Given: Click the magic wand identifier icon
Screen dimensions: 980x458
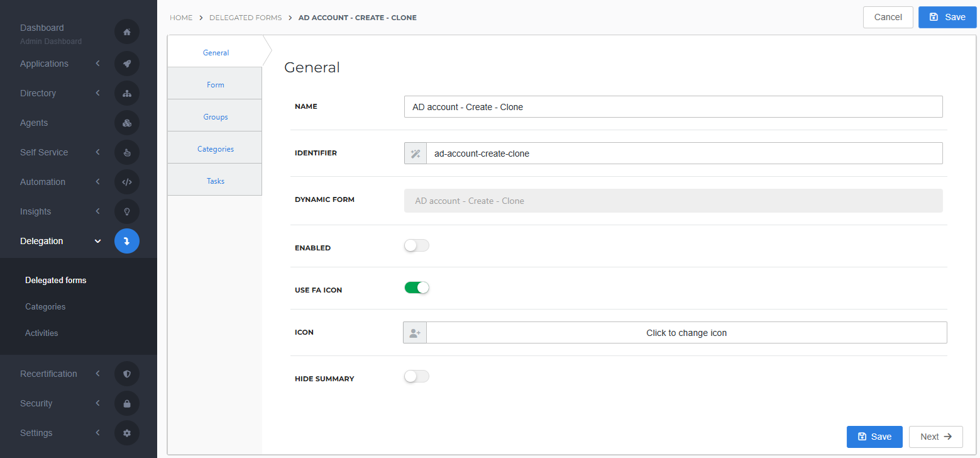Looking at the screenshot, I should pyautogui.click(x=416, y=154).
